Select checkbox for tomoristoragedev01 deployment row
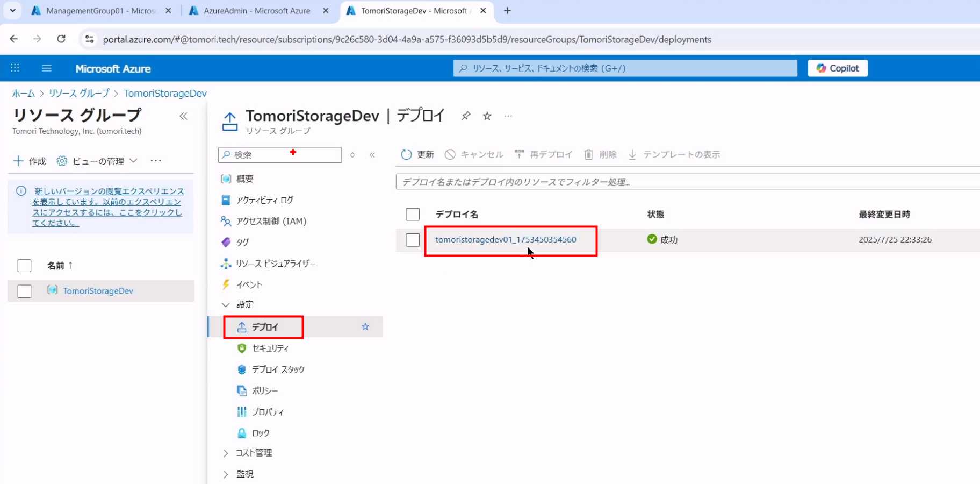Screen dimensions: 980x484 tap(413, 240)
